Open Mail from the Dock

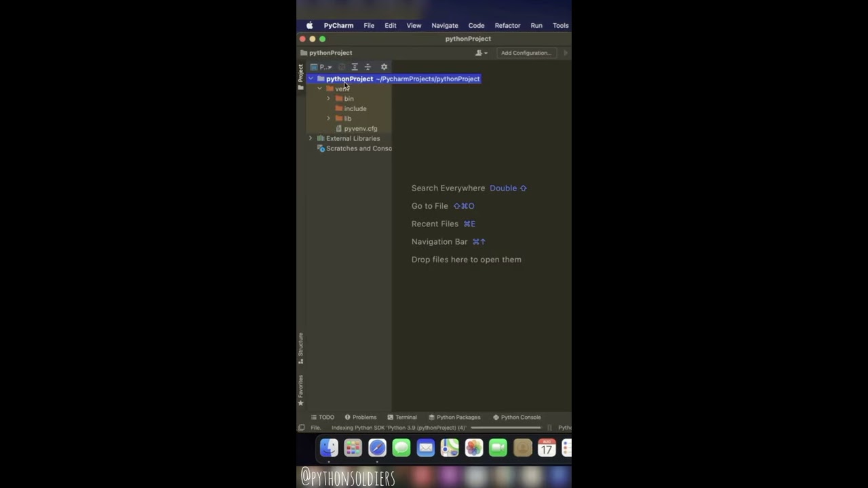(x=426, y=447)
